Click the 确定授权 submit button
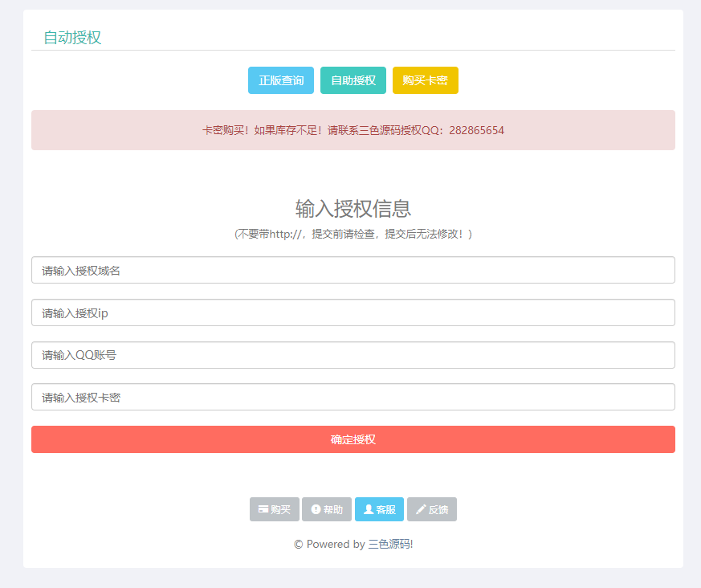The height and width of the screenshot is (588, 701). click(x=353, y=439)
